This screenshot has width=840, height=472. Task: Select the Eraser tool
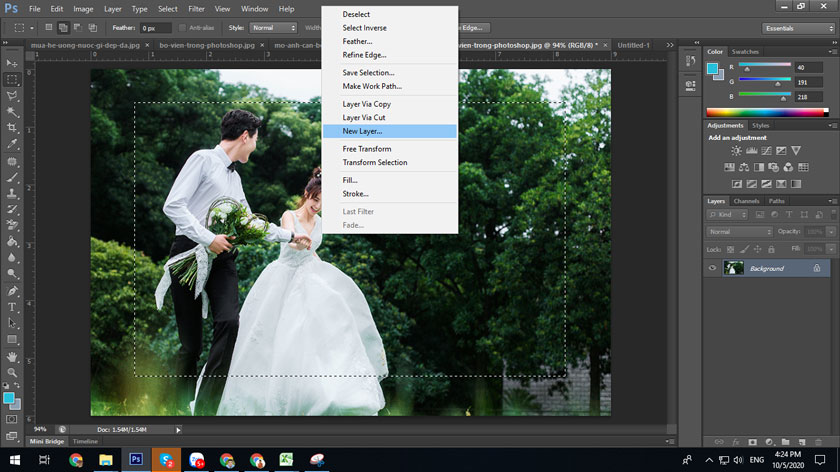coord(12,225)
